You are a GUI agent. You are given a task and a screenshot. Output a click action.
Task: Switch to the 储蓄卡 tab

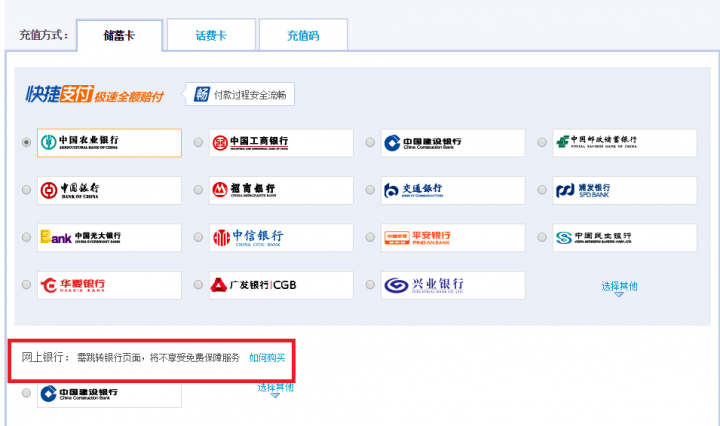pos(119,35)
